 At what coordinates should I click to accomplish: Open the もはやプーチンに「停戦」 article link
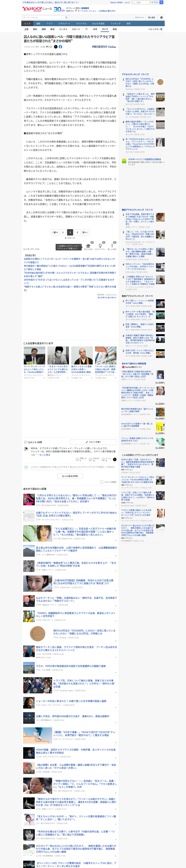(76, 599)
